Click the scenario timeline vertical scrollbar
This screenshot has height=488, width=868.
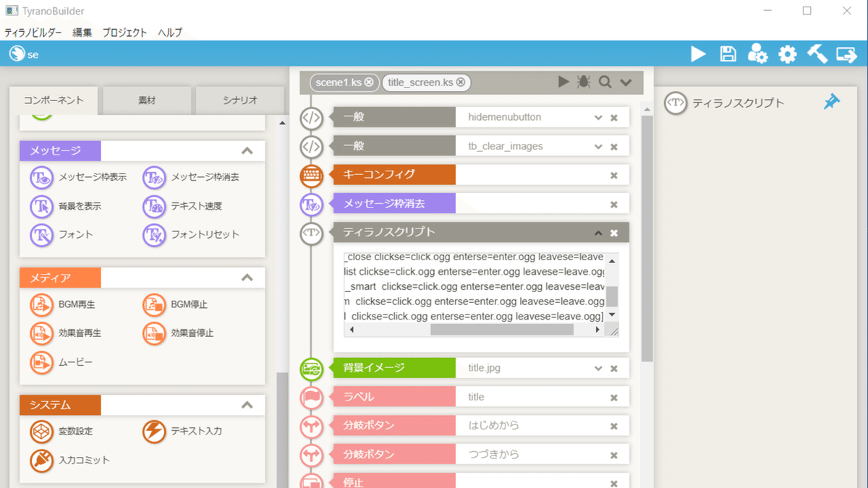tap(647, 239)
